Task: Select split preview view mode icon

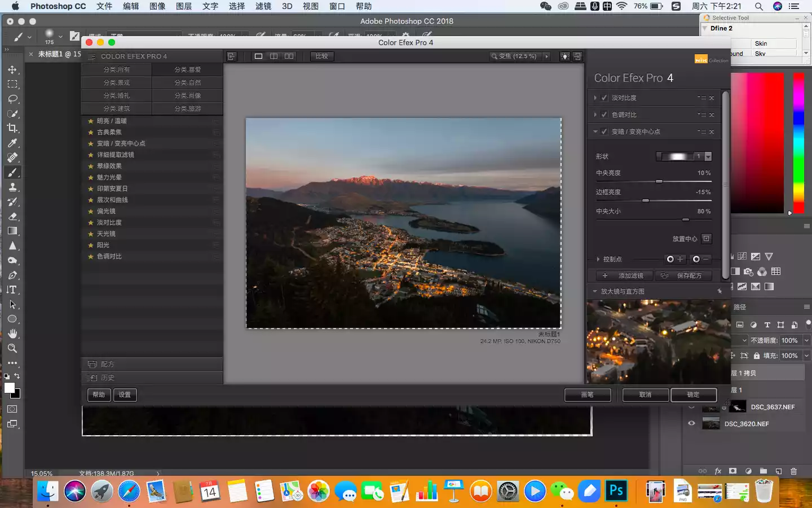Action: (x=273, y=56)
